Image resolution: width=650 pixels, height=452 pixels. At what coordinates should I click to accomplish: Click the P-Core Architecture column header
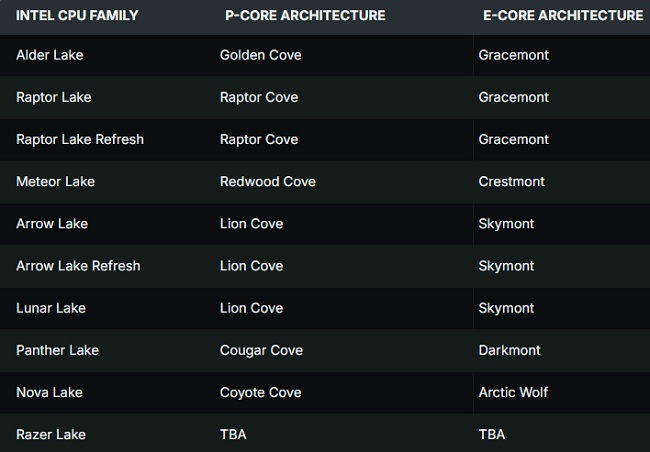click(305, 15)
